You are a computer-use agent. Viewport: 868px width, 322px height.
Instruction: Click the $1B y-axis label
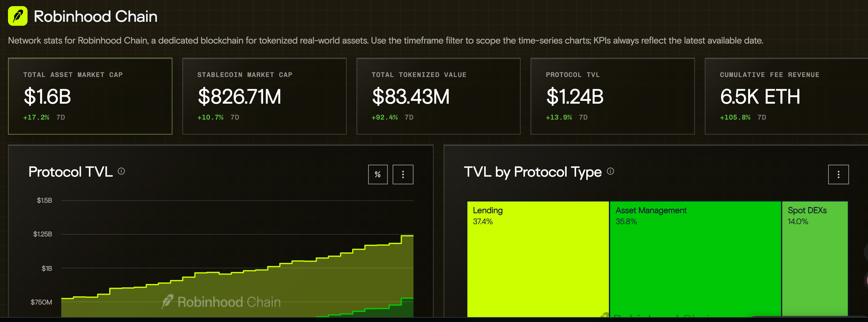(x=47, y=269)
